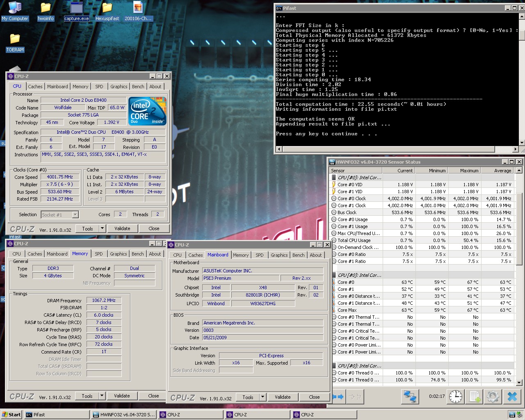Click HWiNFO32 window title icon
Screen dimensions: 525x420
tap(332, 162)
